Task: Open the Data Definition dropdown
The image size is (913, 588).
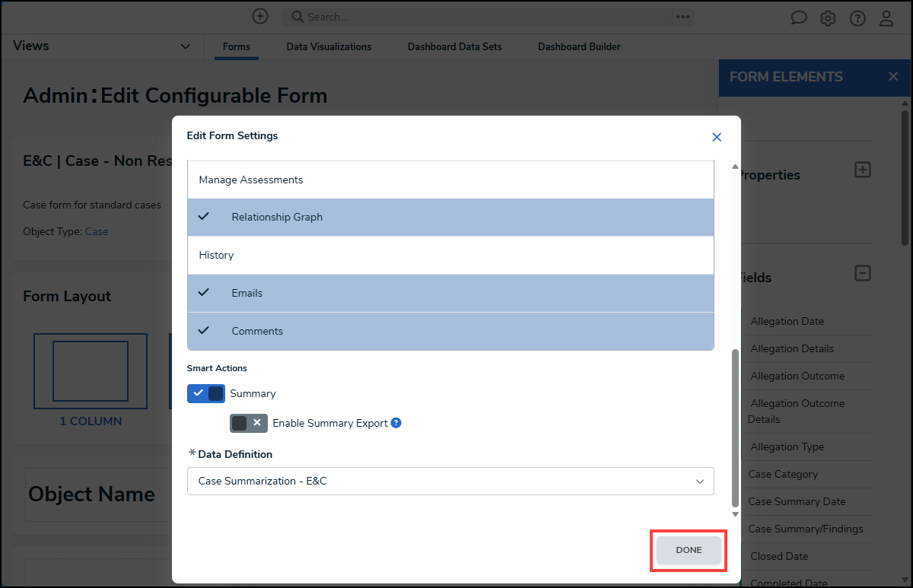Action: coord(450,481)
